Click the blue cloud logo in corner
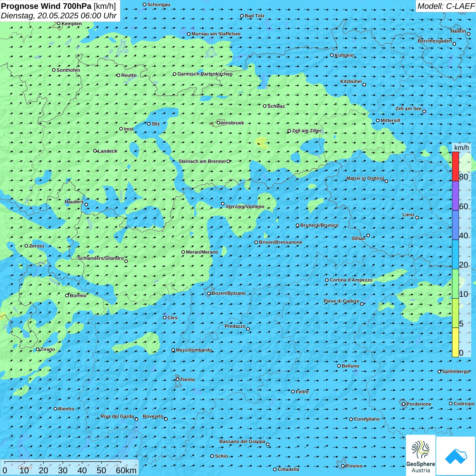476x476 pixels. point(456,456)
